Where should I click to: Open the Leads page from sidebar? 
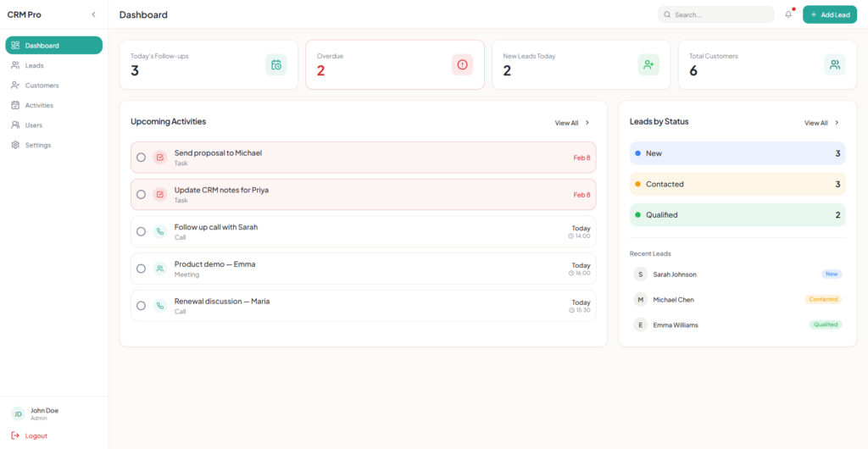coord(34,65)
